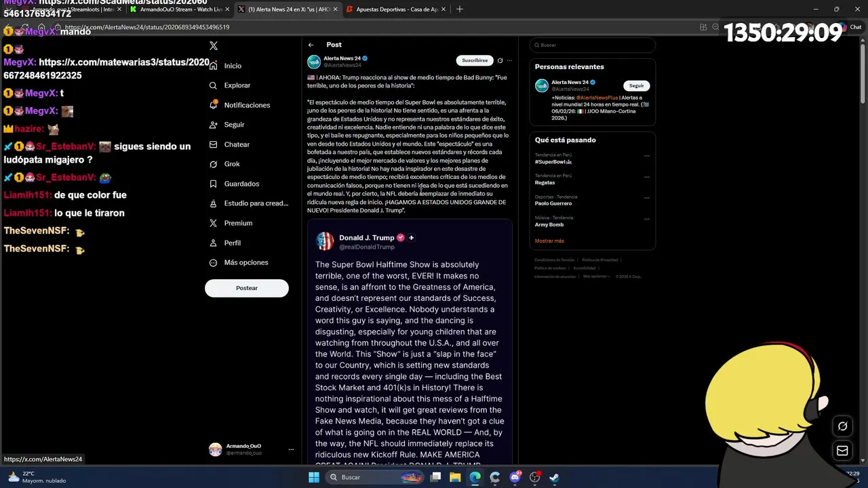Click the browser address bar URL
This screenshot has height=488, width=868.
[x=147, y=27]
